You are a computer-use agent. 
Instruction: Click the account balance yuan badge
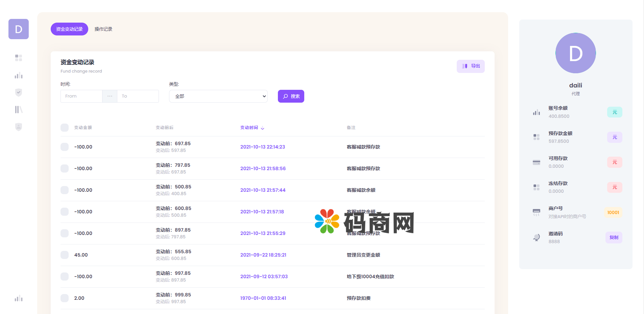[x=614, y=112]
